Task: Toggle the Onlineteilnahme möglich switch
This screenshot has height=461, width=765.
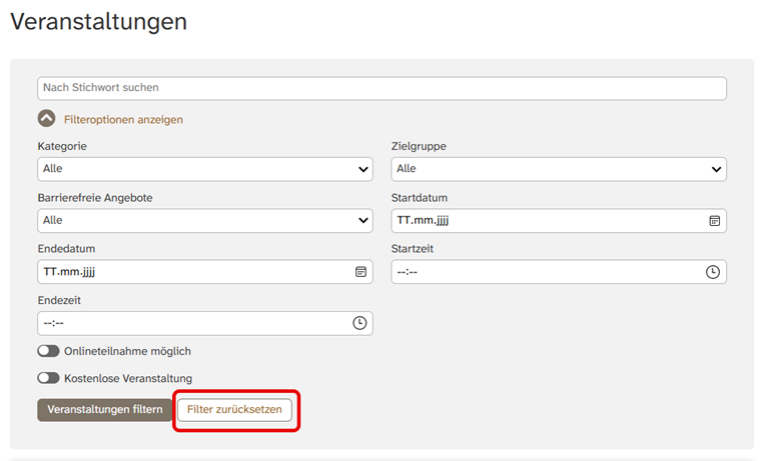Action: (x=48, y=351)
